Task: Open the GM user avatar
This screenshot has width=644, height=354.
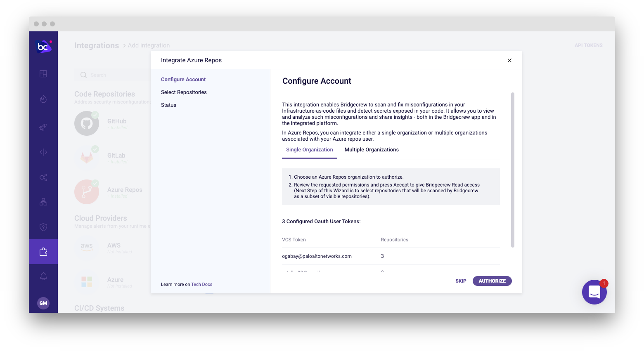Action: tap(43, 303)
